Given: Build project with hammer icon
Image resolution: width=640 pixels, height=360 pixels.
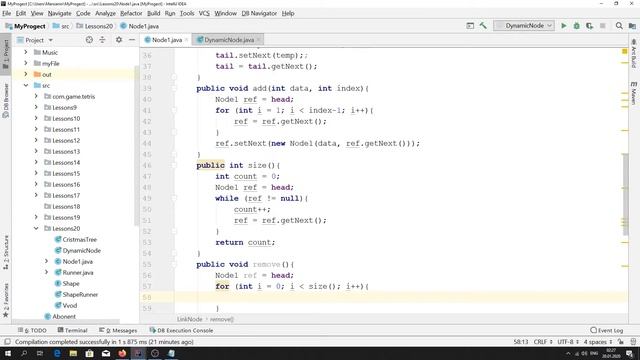Looking at the screenshot, I should 483,26.
